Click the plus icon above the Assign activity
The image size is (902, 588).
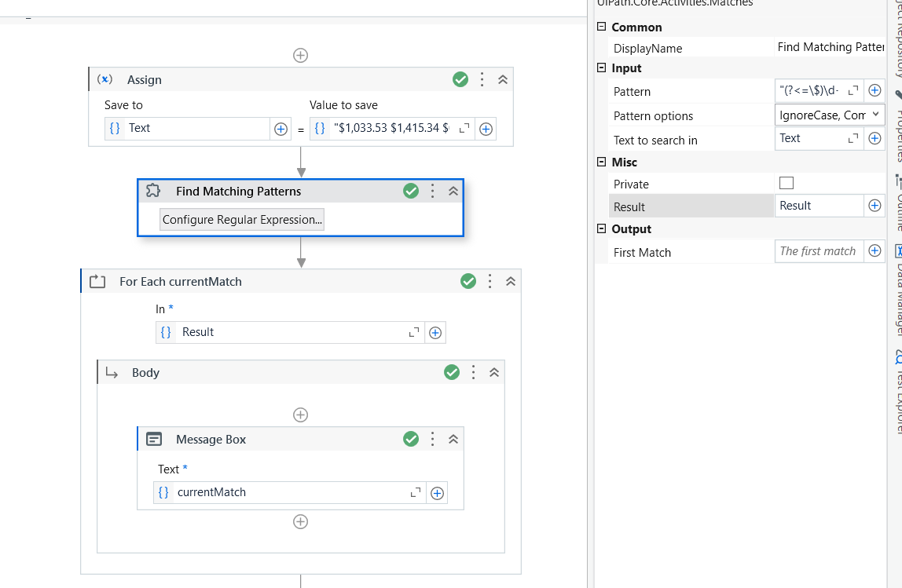tap(300, 55)
